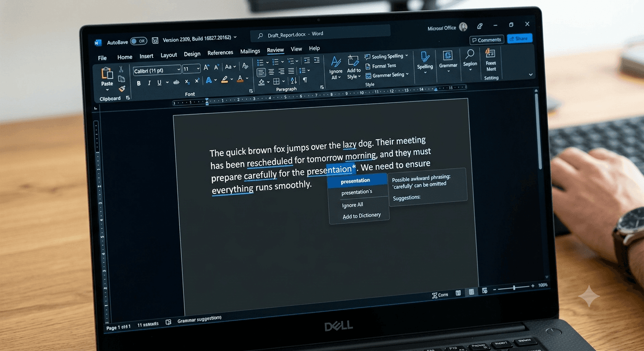Viewport: 644px width, 351px height.
Task: Click the Numbering list icon
Action: [275, 62]
